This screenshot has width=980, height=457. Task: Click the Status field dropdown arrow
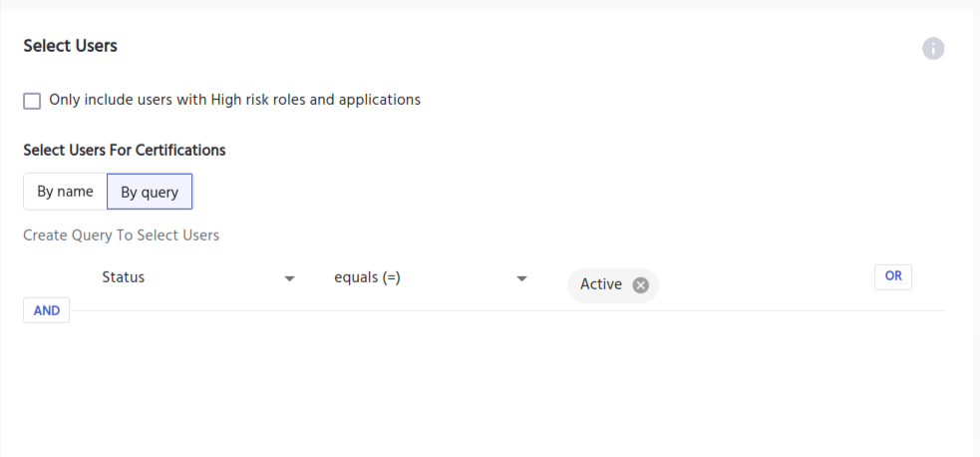[290, 278]
